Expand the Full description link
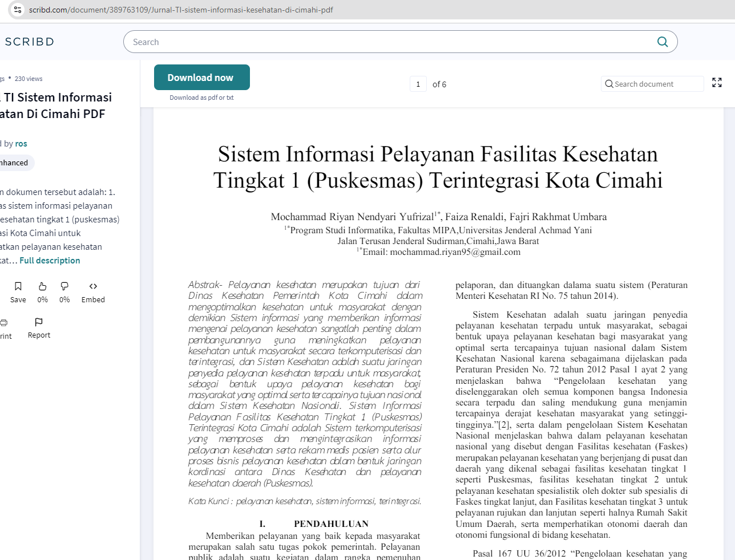The image size is (735, 560). coord(50,261)
